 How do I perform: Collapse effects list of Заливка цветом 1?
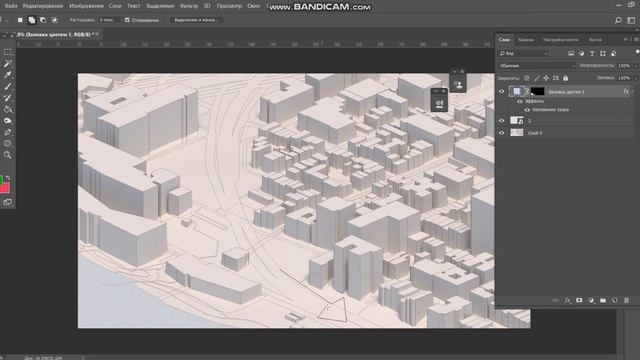coord(633,92)
